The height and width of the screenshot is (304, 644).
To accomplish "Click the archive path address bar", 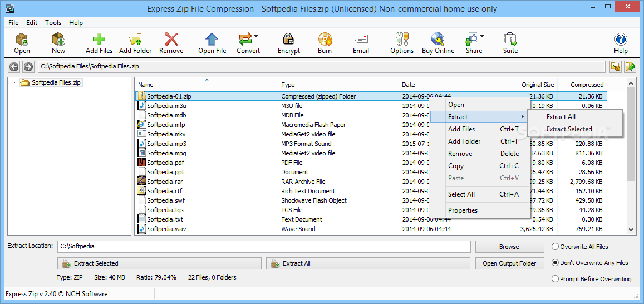I will click(322, 67).
